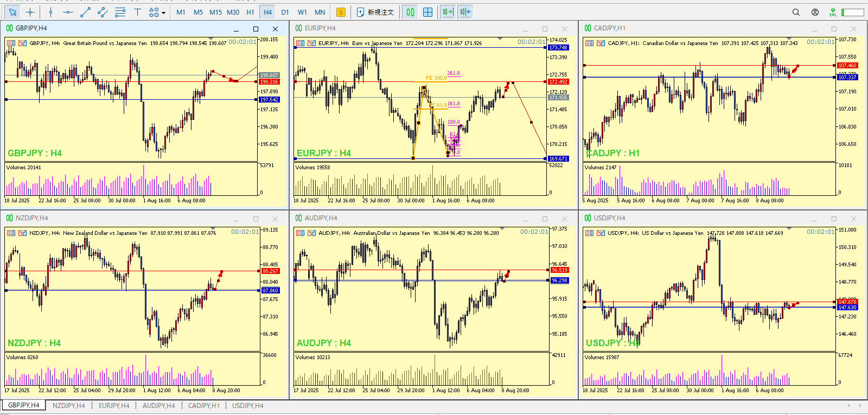Open 新規注文 new order button
868x415 pixels.
pos(375,12)
